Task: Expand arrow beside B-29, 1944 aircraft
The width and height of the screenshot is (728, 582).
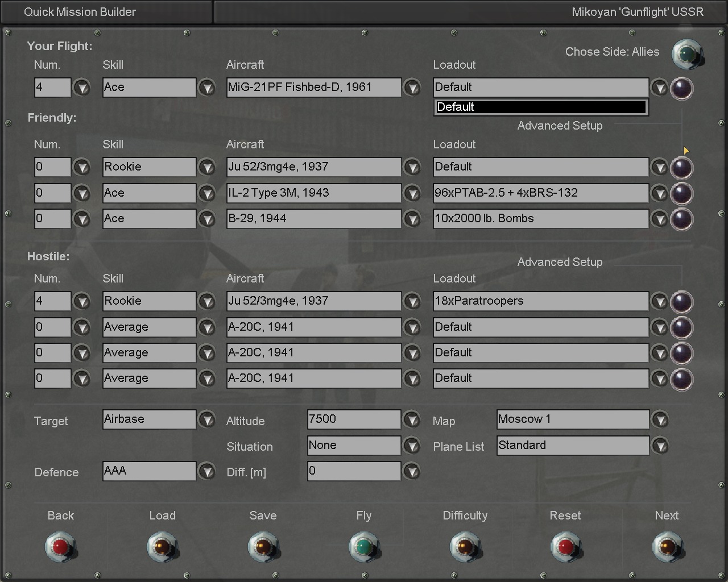Action: (x=412, y=219)
